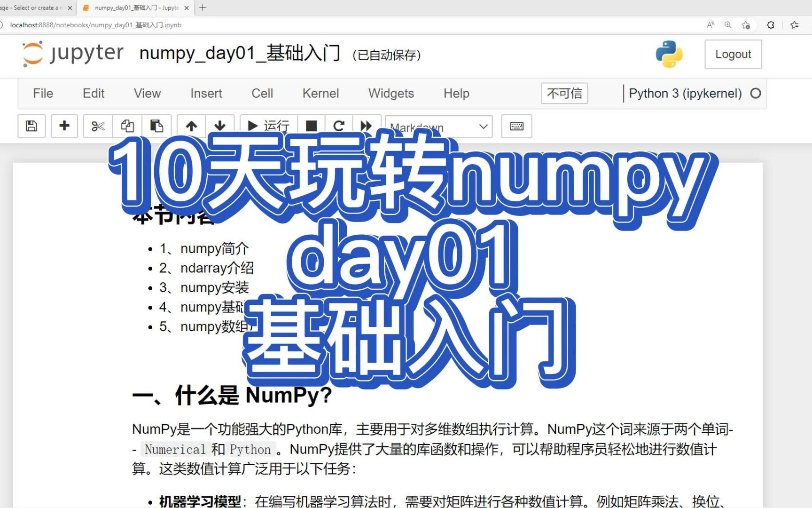Paste cells below icon
The width and height of the screenshot is (812, 508).
click(156, 126)
